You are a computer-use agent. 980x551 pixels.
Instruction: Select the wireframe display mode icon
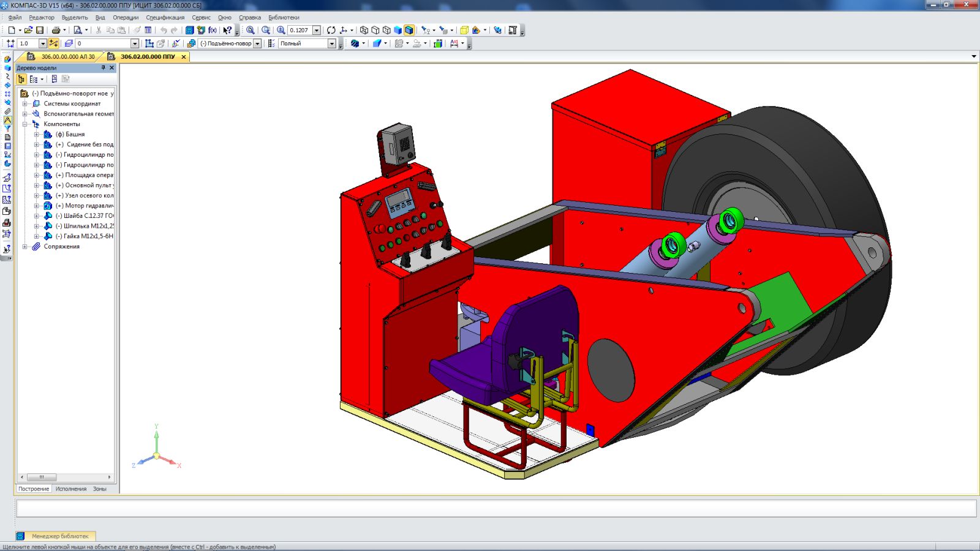point(364,30)
